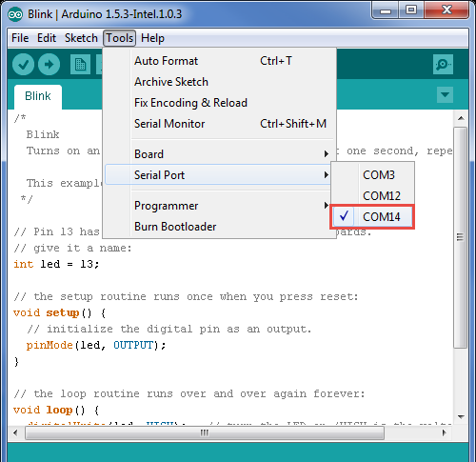Expand the Board submenu
Screen dimensions: 476x462
pyautogui.click(x=219, y=154)
